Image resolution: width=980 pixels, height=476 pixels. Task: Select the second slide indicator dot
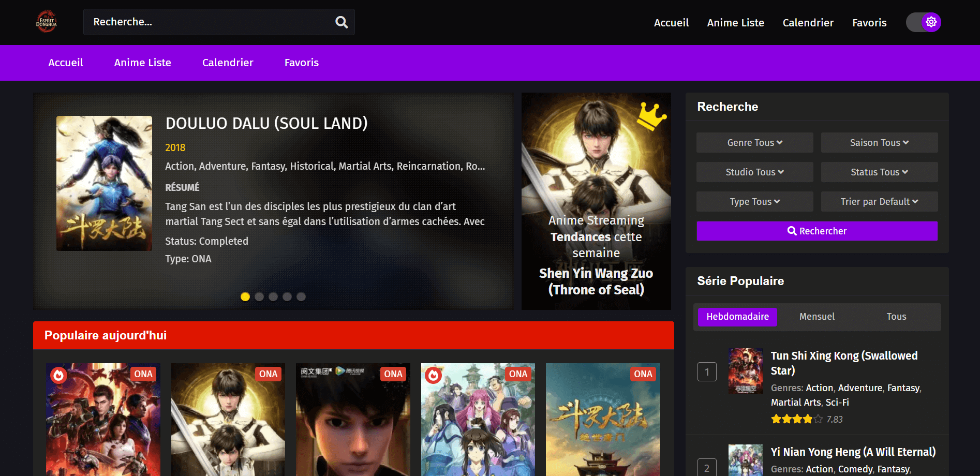tap(259, 296)
